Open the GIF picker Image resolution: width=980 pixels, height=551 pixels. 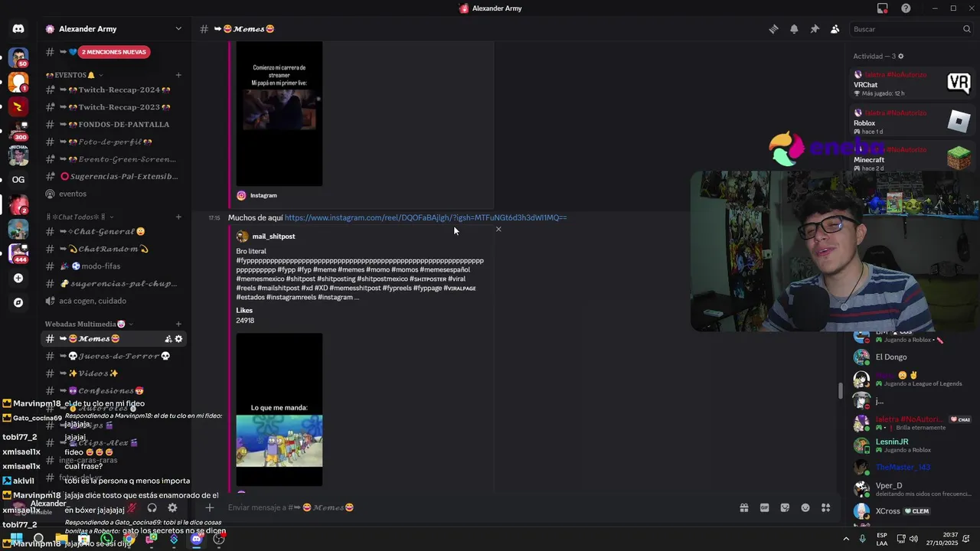pyautogui.click(x=764, y=507)
